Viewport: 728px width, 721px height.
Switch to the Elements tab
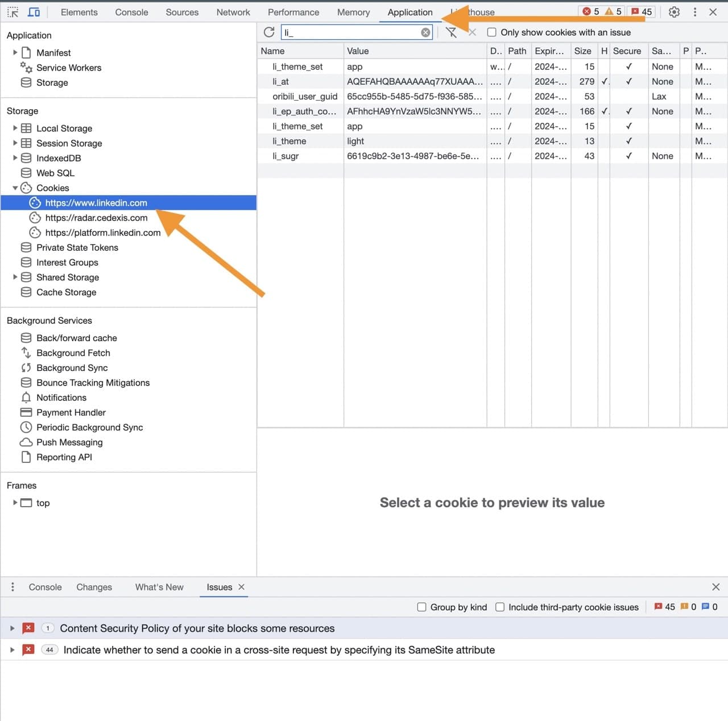click(x=79, y=12)
